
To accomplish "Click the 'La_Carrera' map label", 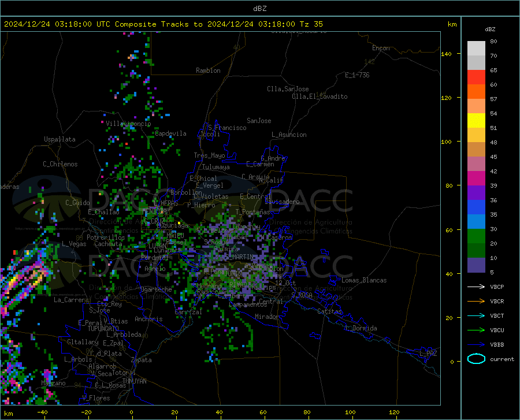I will 72,300.
